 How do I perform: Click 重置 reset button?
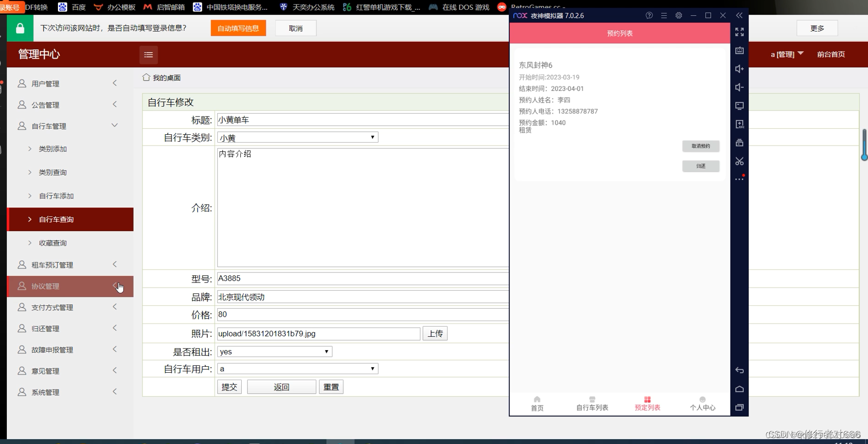coord(331,387)
